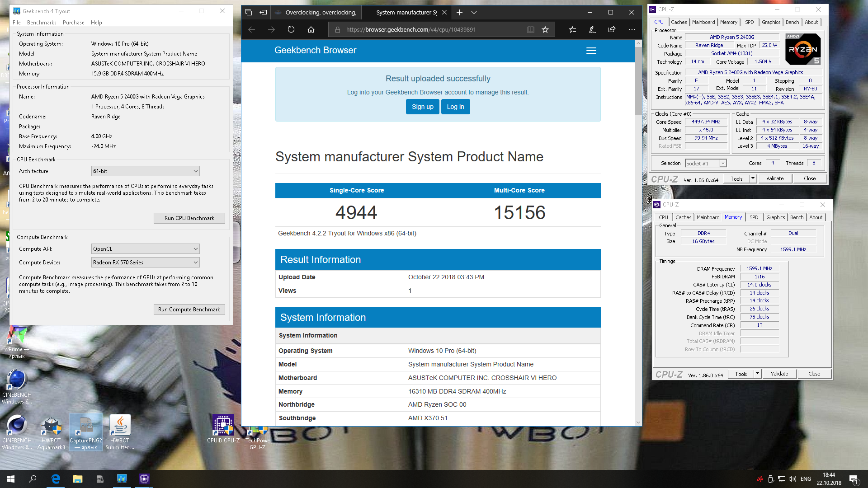Open the Windows notification center icon

[x=854, y=479]
